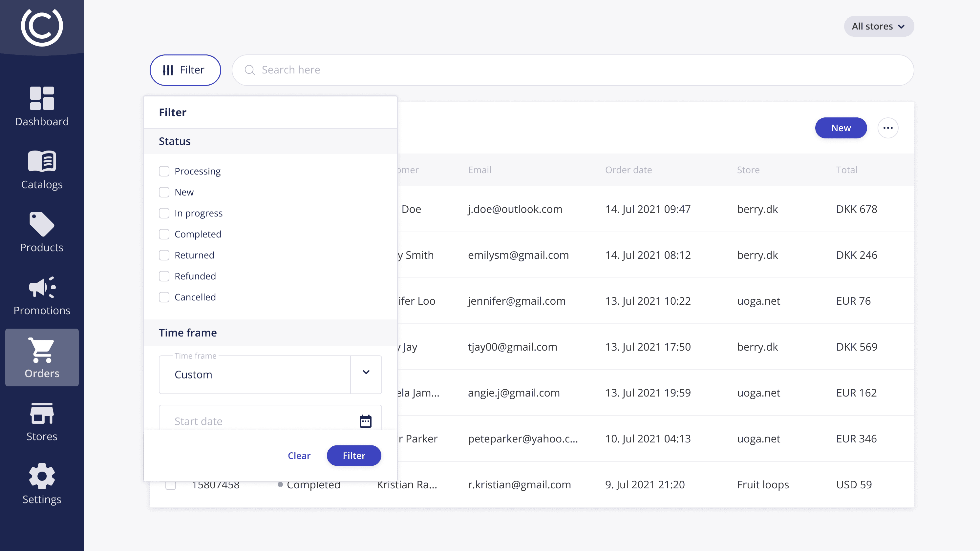
Task: Go to Products via the tag icon
Action: pos(42,224)
